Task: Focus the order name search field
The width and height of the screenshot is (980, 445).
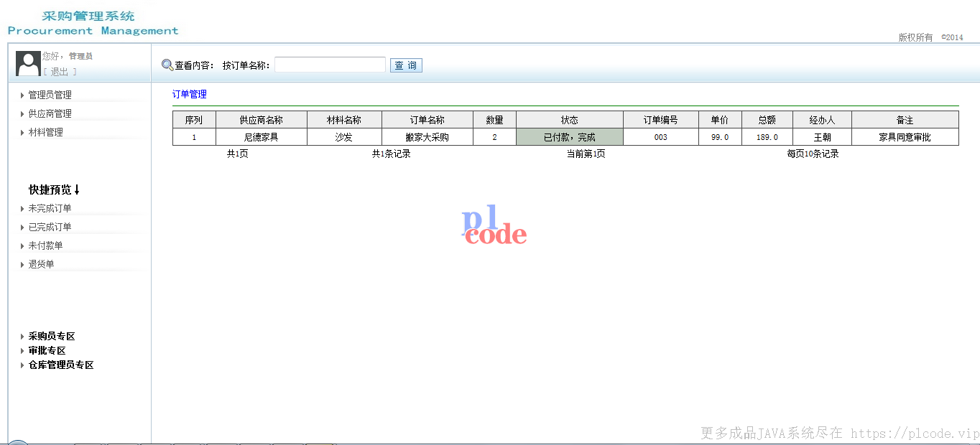Action: tap(330, 65)
